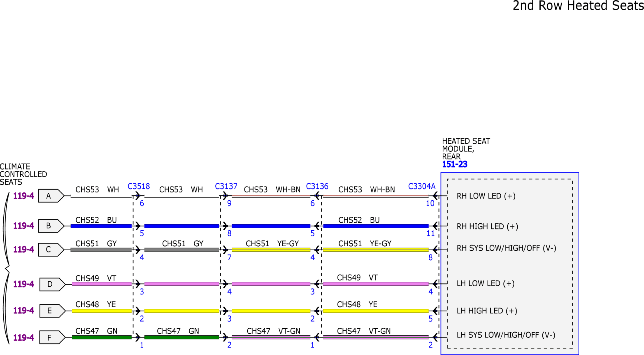This screenshot has height=355, width=644.
Task: Click pin 10 at connector C3304A
Action: pyautogui.click(x=430, y=203)
